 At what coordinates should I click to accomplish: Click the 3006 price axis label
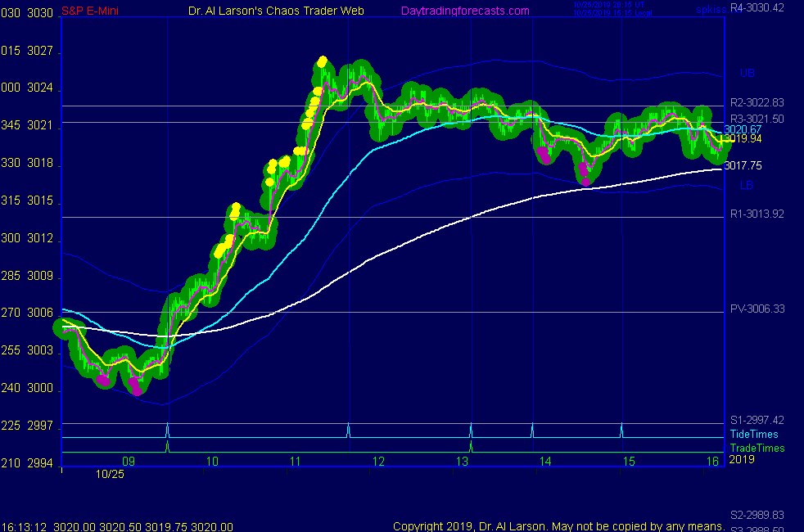(40, 313)
